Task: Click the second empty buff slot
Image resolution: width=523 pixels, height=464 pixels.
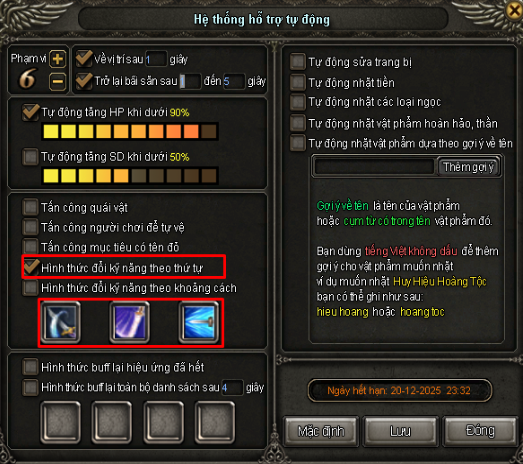Action: tap(112, 422)
